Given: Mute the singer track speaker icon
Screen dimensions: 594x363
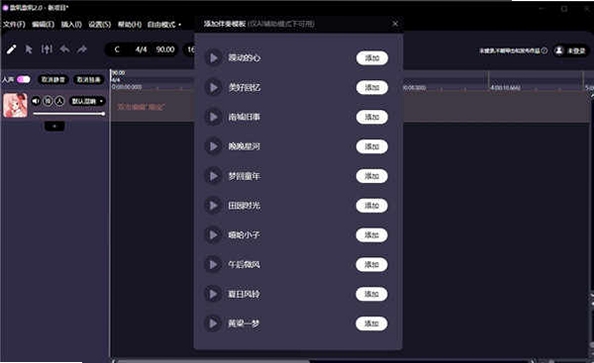Looking at the screenshot, I should (36, 101).
